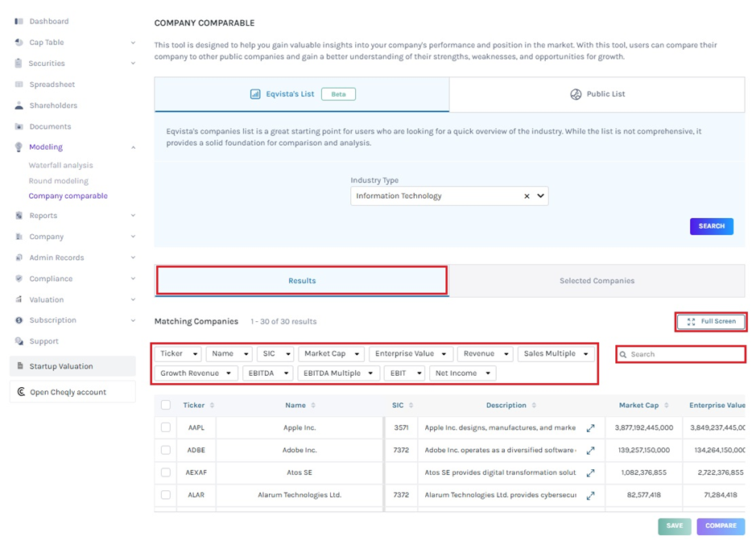Image resolution: width=756 pixels, height=540 pixels.
Task: Toggle the select-all checkbox in table header
Action: (166, 406)
